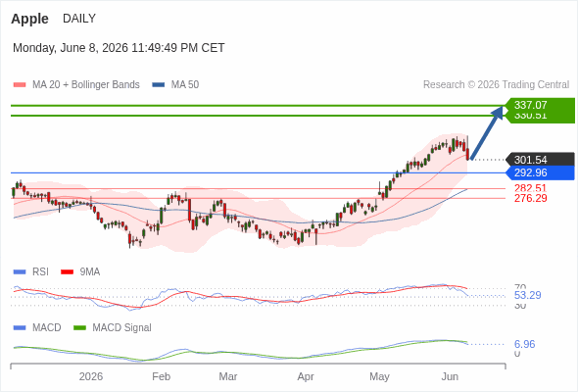Click the Feb marker on time axis

(x=161, y=376)
